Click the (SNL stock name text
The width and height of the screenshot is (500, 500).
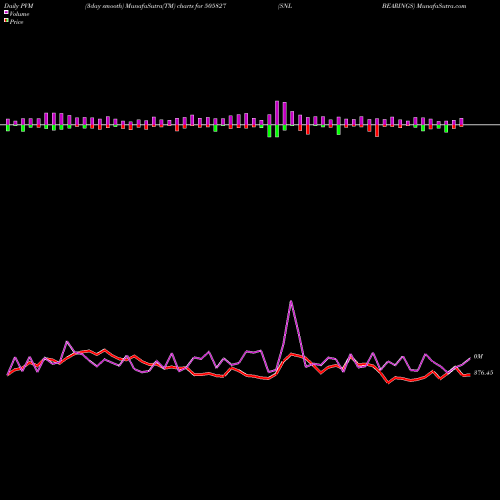pos(285,6)
